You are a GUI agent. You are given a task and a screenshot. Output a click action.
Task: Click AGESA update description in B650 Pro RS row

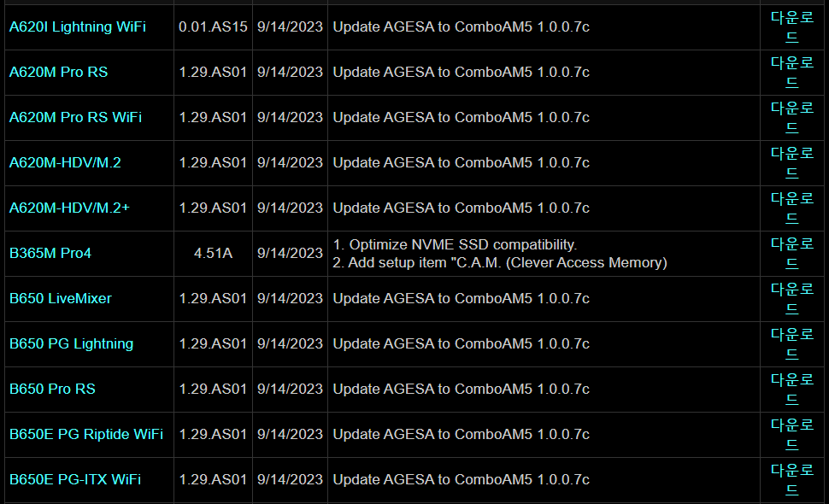(461, 390)
